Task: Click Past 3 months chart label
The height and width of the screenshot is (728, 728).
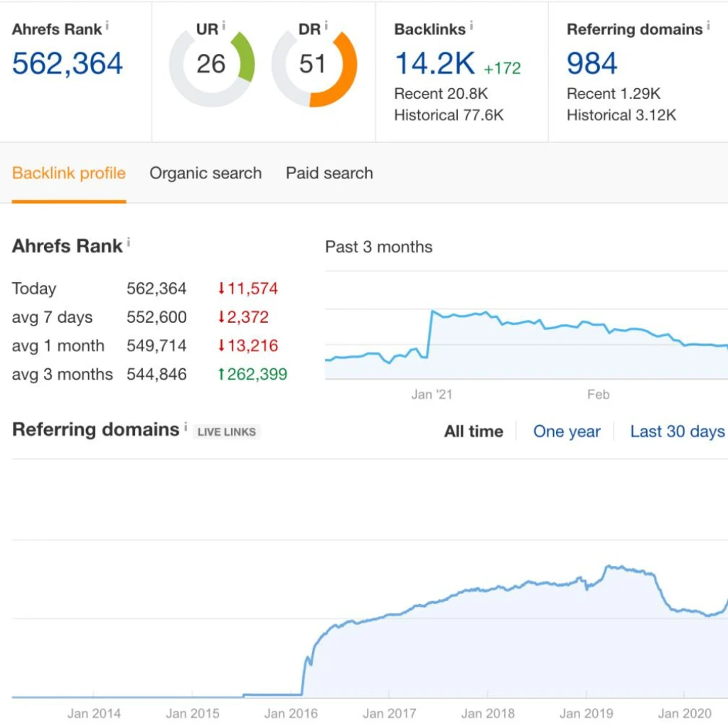Action: (x=378, y=247)
